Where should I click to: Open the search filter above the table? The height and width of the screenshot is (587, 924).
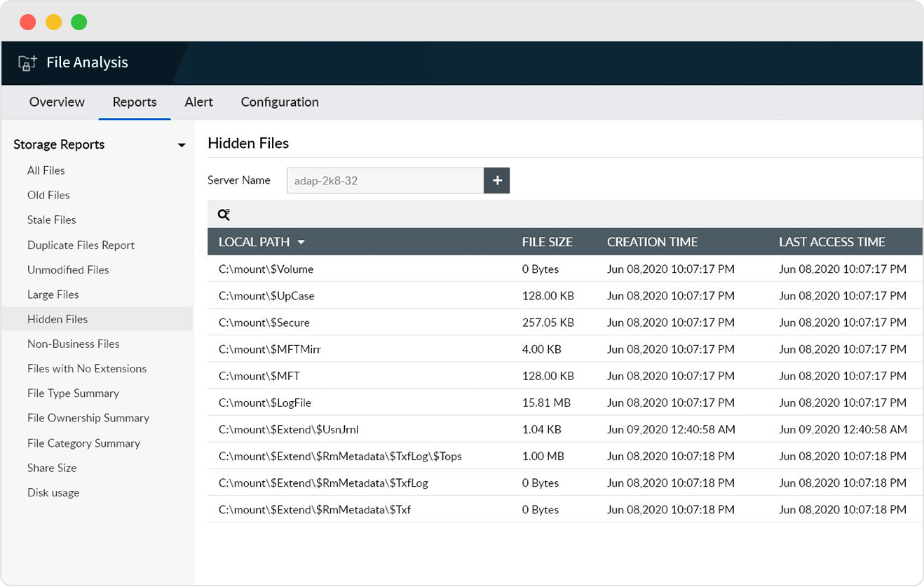point(224,214)
